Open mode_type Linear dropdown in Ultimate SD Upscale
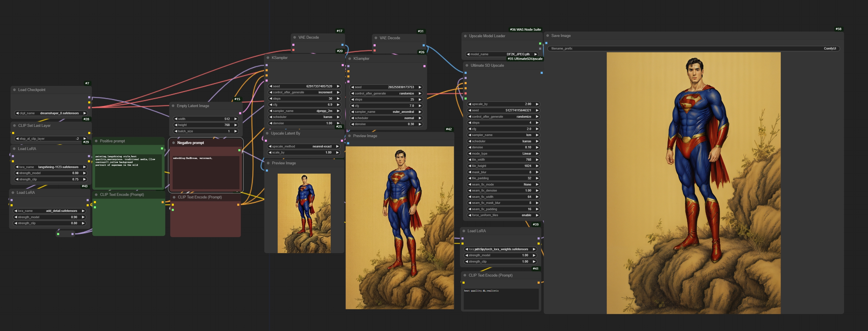Viewport: 868px width, 331px height. pyautogui.click(x=503, y=153)
